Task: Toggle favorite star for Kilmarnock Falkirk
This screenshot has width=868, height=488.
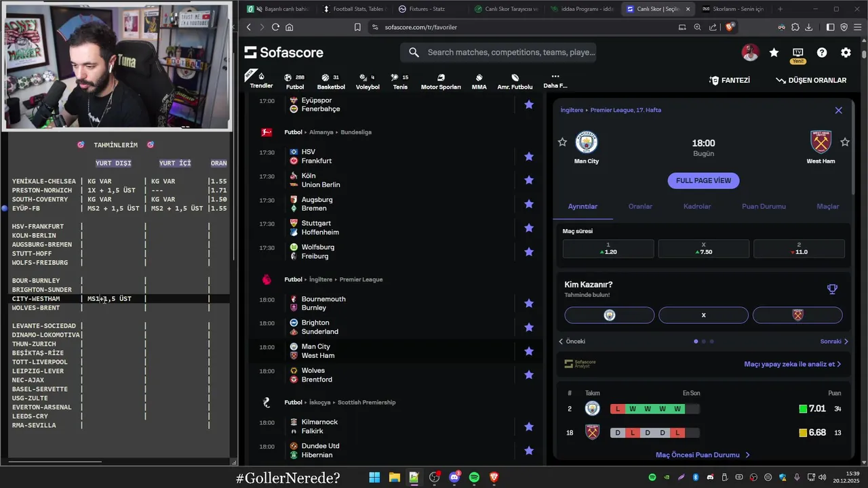Action: coord(529,427)
